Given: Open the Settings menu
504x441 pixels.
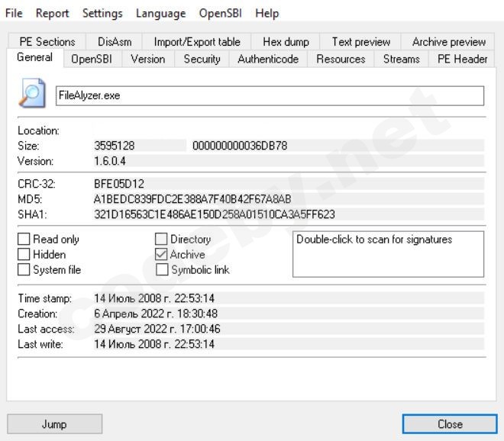Looking at the screenshot, I should point(102,14).
